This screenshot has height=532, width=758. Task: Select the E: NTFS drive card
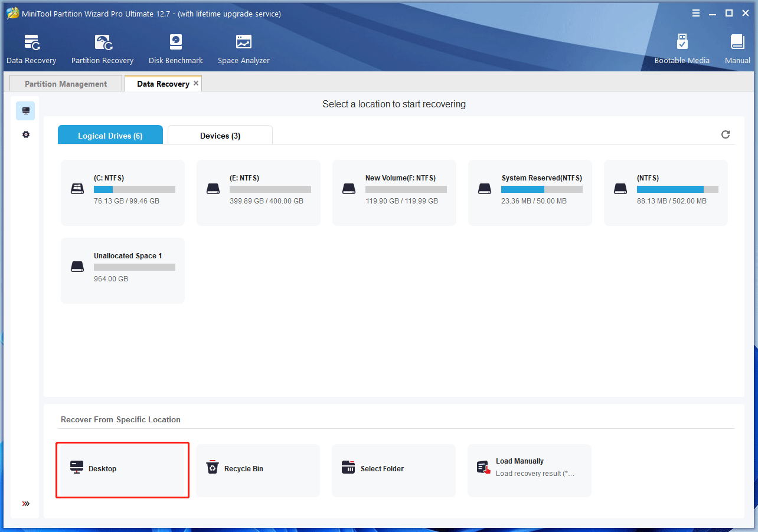[259, 192]
